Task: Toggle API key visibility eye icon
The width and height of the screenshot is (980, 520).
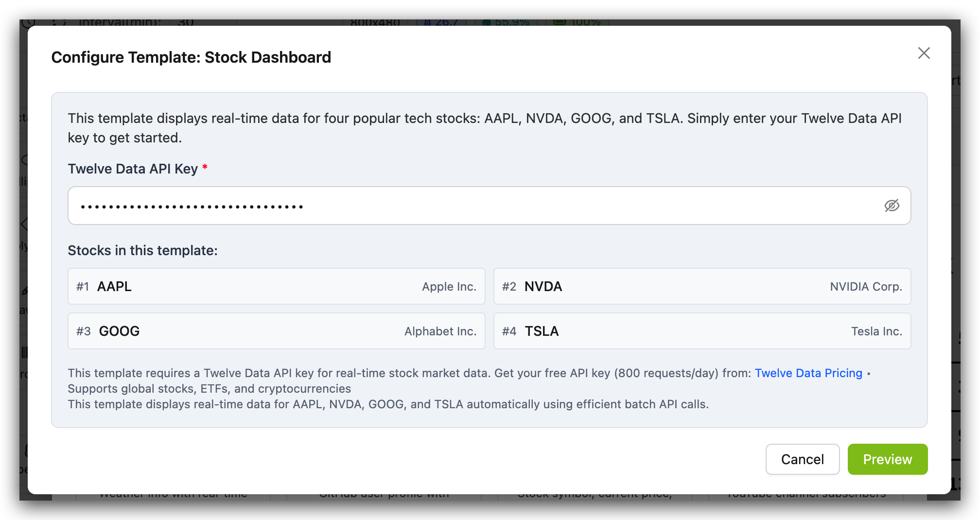Action: pyautogui.click(x=892, y=206)
